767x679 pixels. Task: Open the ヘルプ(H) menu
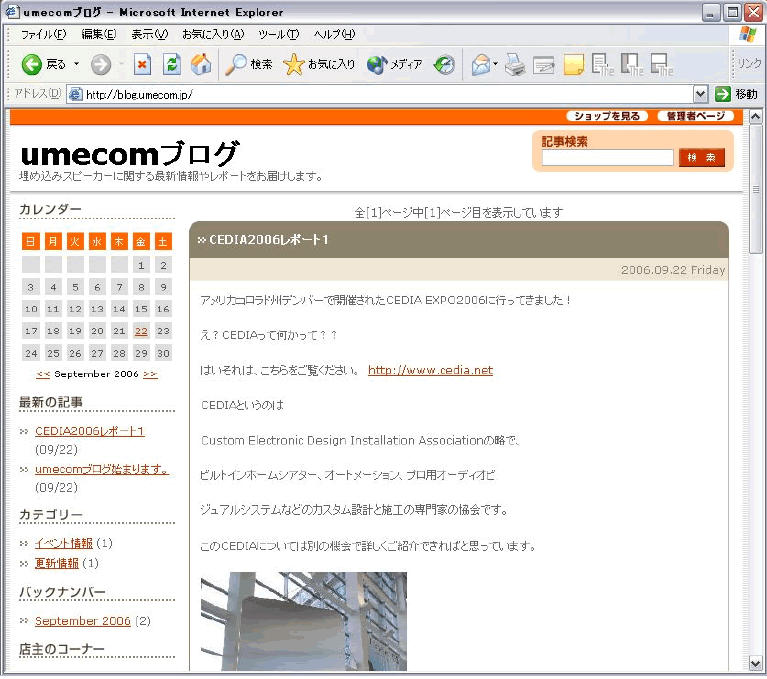tap(334, 34)
